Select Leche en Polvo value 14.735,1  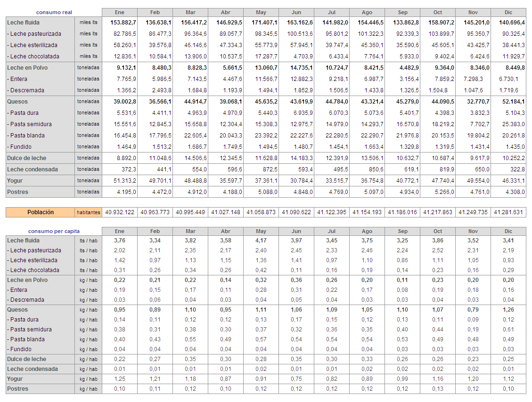pos(301,68)
